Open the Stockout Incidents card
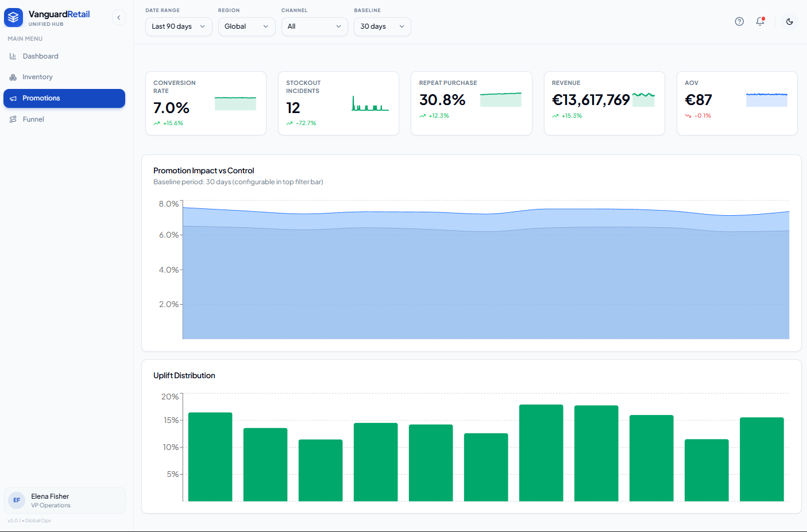807x532 pixels. [x=338, y=103]
